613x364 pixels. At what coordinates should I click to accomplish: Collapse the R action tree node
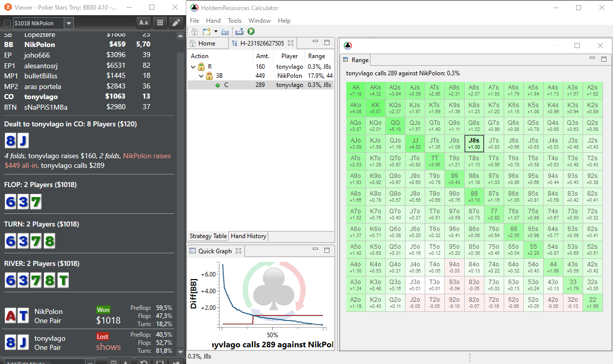click(193, 67)
